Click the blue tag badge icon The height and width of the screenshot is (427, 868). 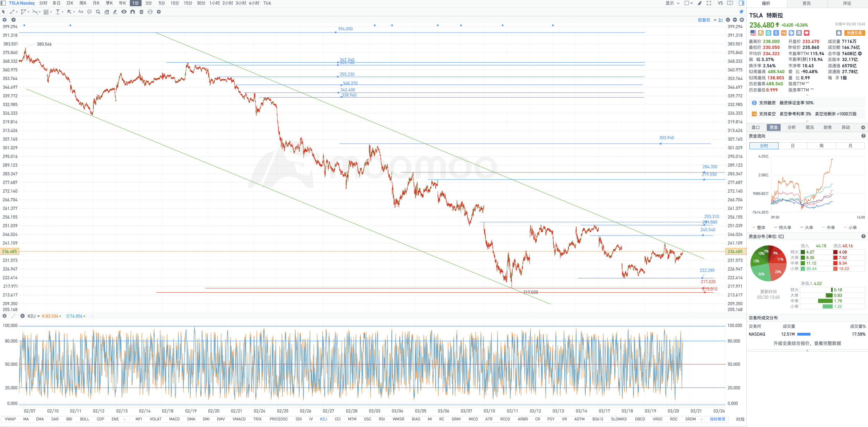click(791, 33)
